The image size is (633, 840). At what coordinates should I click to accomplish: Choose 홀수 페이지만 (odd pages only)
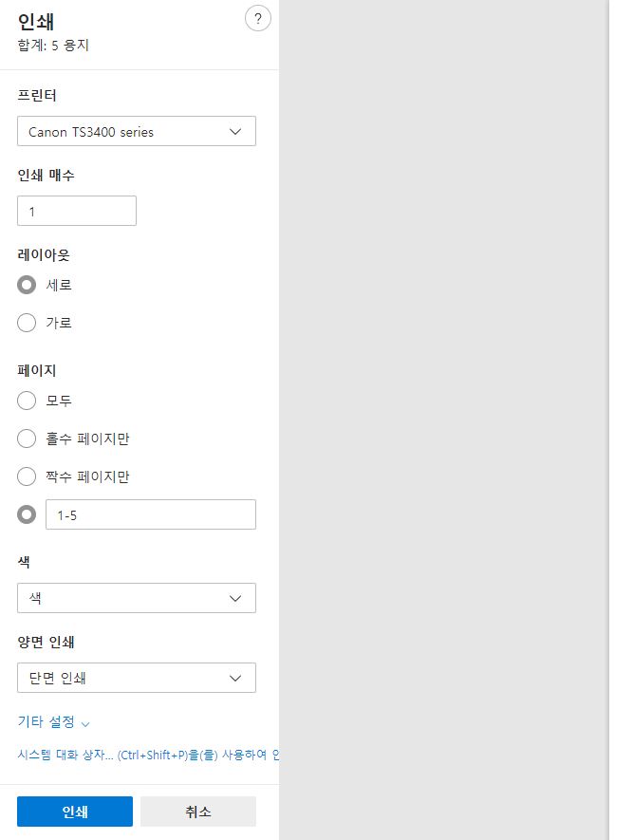(x=27, y=439)
